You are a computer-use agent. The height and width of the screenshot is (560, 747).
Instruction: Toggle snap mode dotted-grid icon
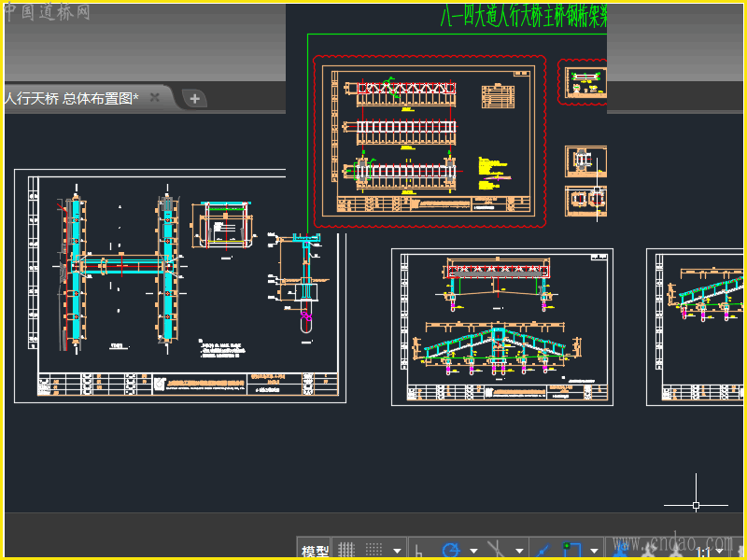tap(373, 551)
